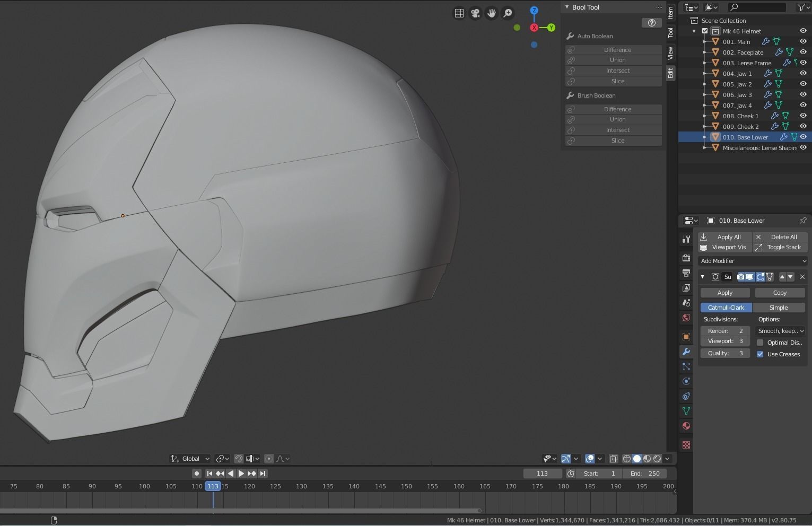The image size is (812, 526).
Task: Click Delete All modifiers button
Action: coord(780,237)
